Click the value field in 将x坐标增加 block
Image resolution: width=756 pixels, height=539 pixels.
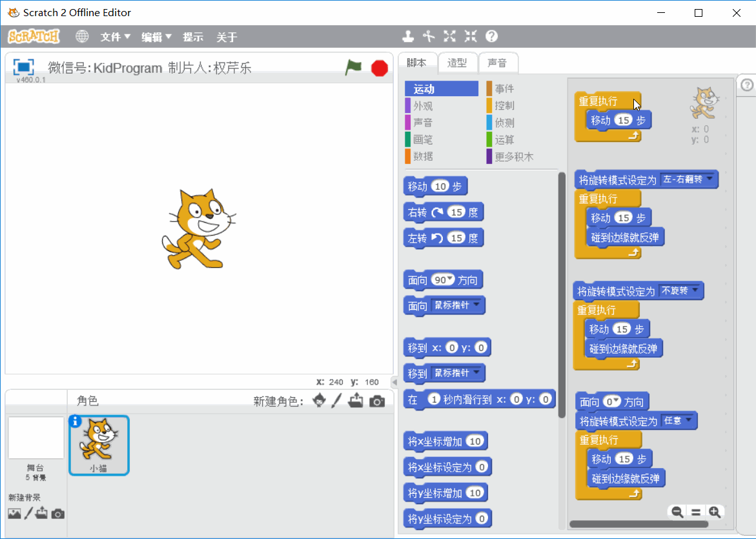coord(475,441)
